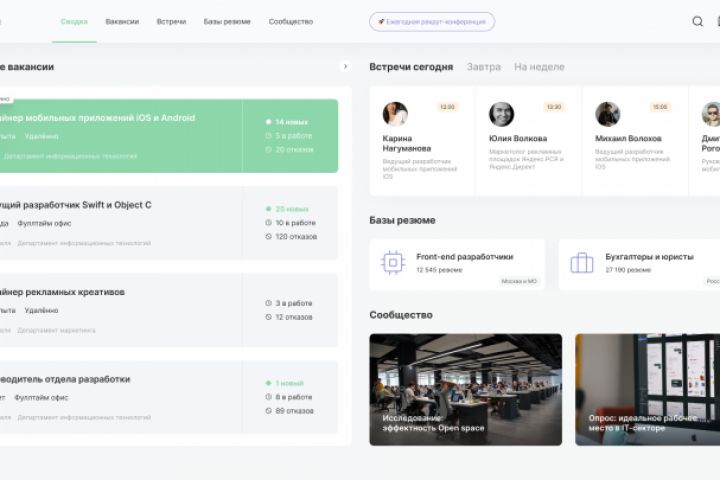Select Сообщество in the top navigation

click(291, 21)
